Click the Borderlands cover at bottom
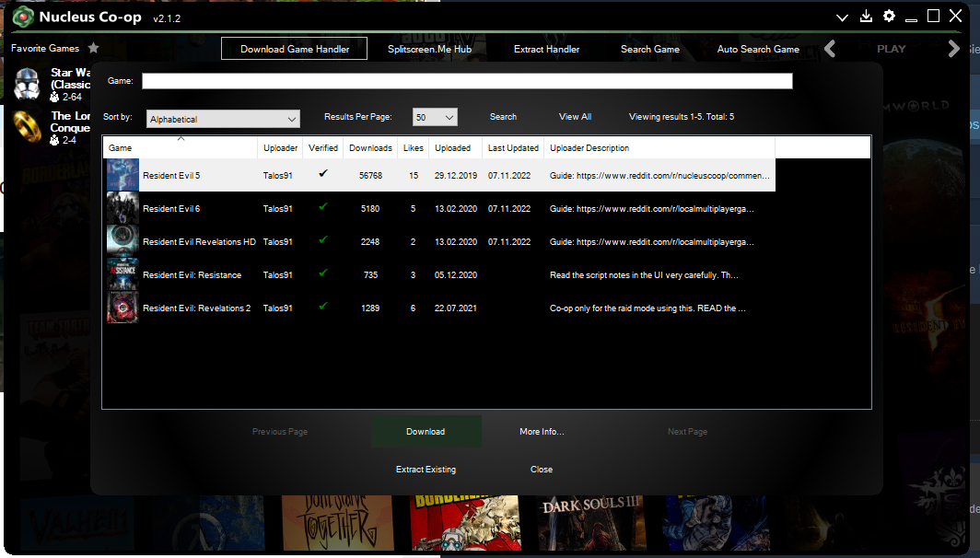This screenshot has width=980, height=558. [x=466, y=523]
